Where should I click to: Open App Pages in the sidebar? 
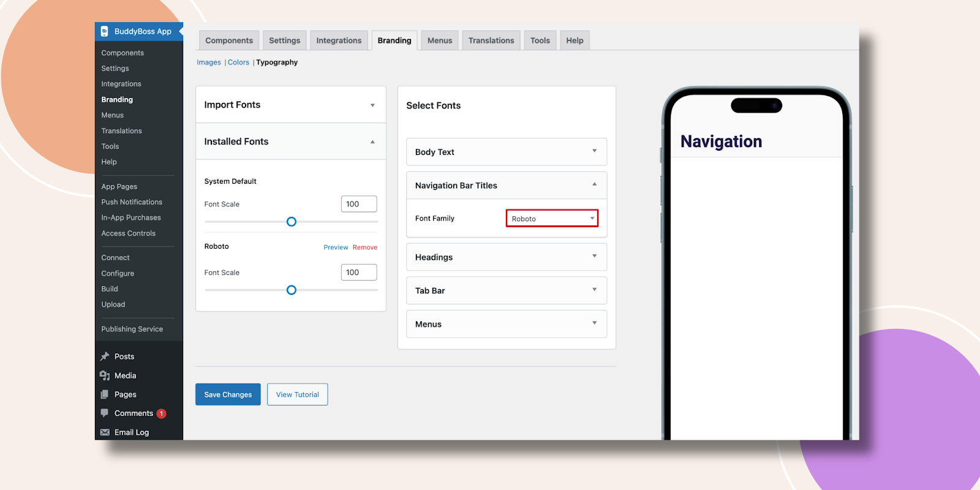119,187
